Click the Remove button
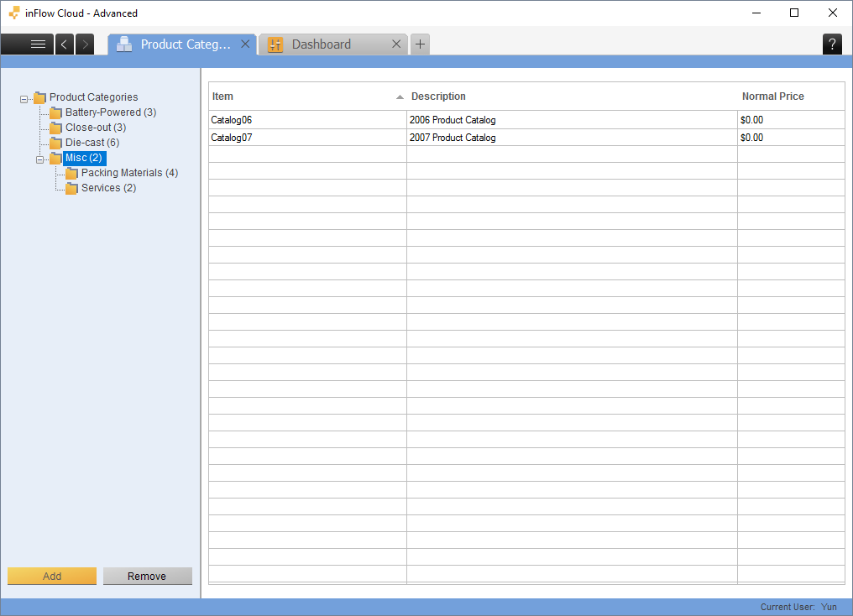 coord(148,576)
